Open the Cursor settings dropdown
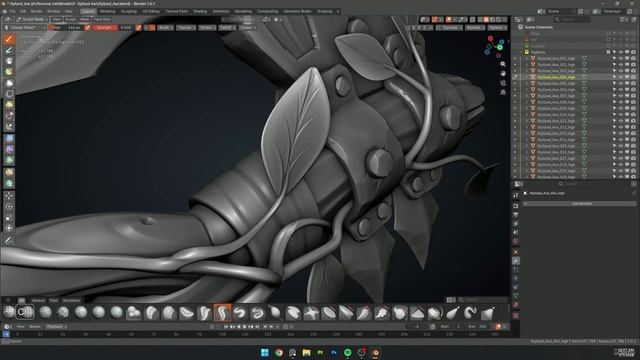640x360 pixels. [247, 27]
